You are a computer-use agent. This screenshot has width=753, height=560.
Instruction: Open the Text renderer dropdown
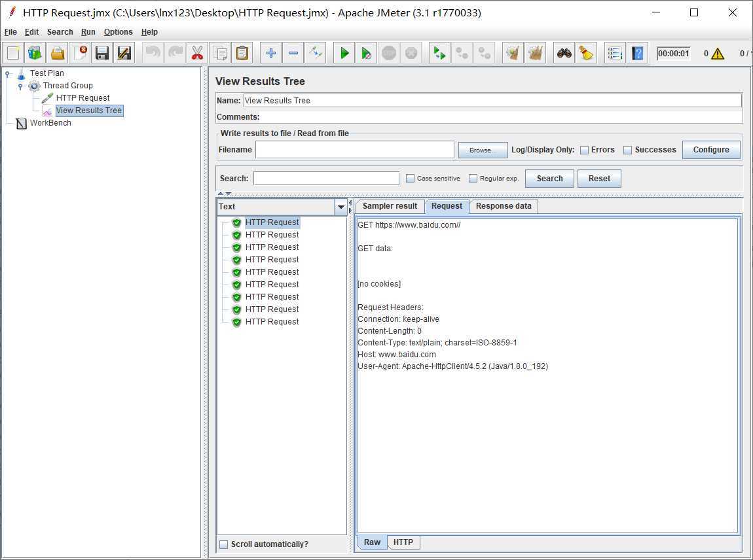[340, 207]
